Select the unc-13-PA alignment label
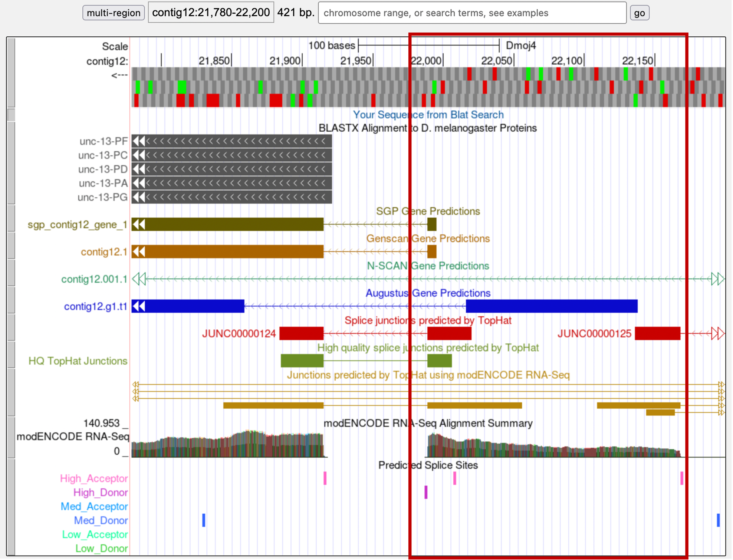The width and height of the screenshot is (733, 560). (x=103, y=183)
